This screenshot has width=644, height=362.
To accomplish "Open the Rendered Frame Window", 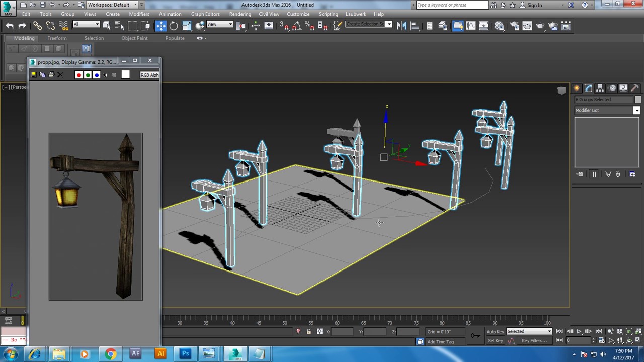I will tap(527, 26).
